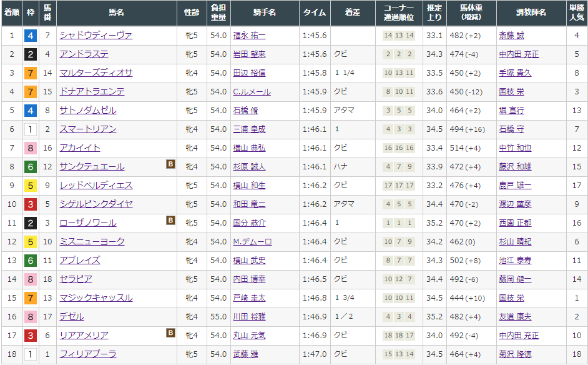Viewport: 588px width, 365px height.
Task: Open horse サトノダムゼル details
Action: tap(88, 111)
